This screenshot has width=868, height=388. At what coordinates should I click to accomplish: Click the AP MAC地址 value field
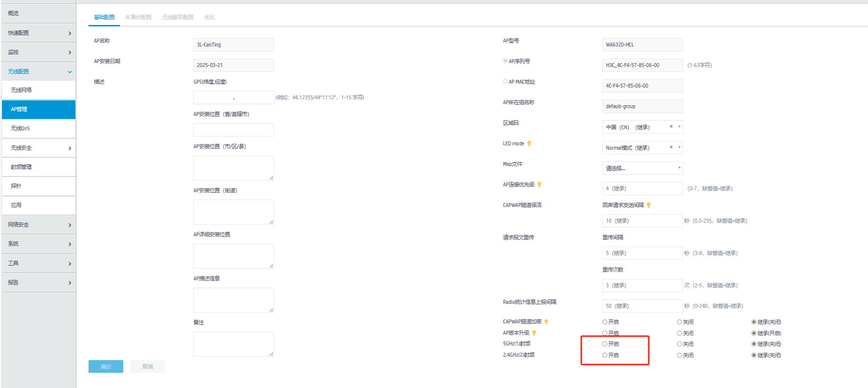tap(642, 86)
